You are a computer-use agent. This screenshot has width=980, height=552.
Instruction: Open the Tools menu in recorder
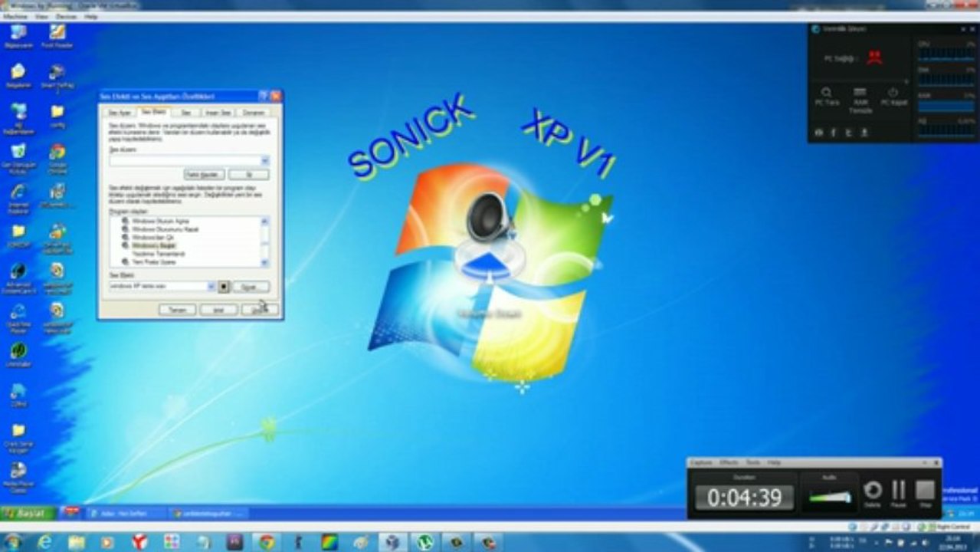[x=752, y=462]
